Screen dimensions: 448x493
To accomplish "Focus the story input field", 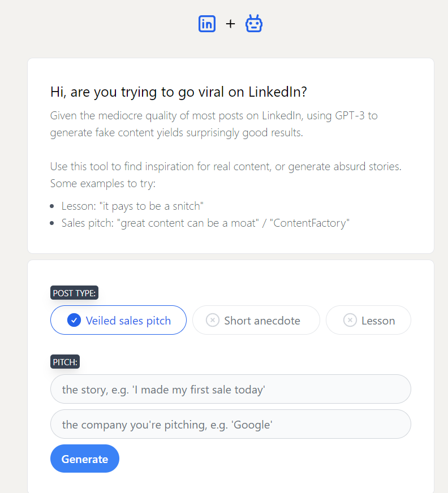I will point(230,389).
